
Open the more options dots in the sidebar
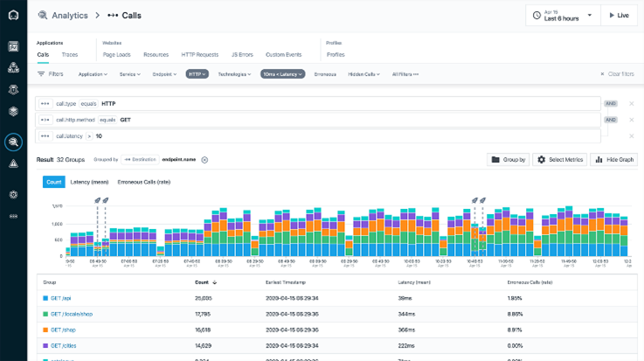14,216
